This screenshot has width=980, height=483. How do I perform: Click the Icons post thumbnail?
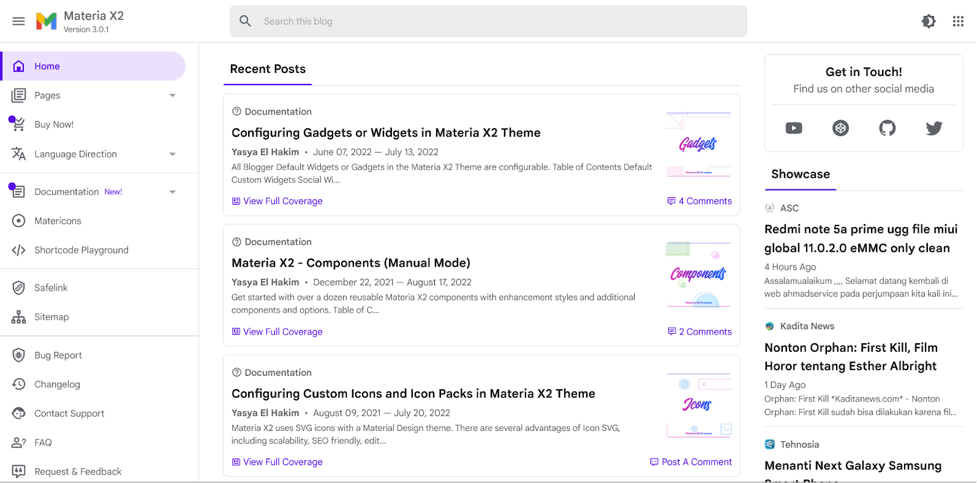tap(698, 405)
